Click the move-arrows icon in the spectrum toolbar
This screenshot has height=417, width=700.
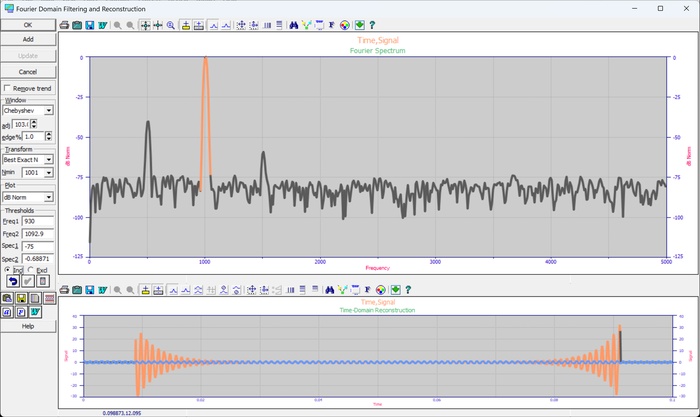(241, 25)
